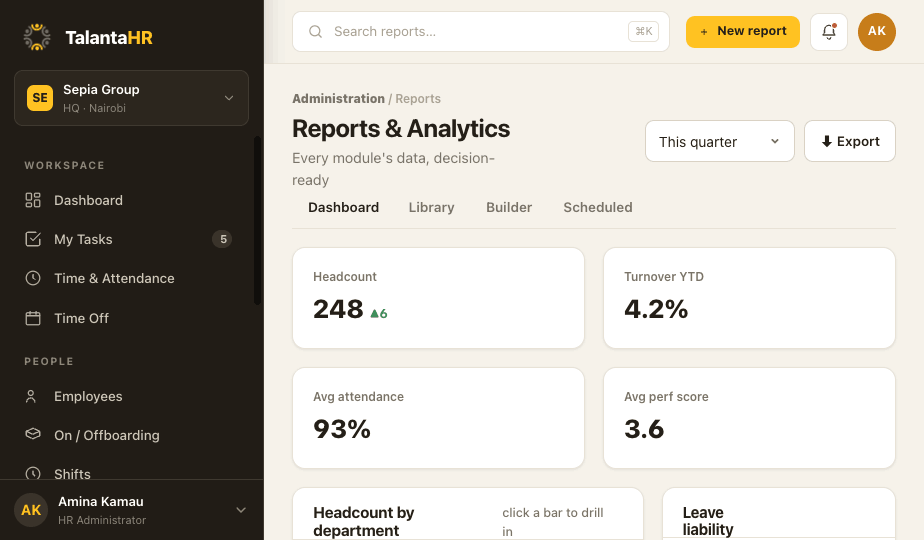Viewport: 924px width, 540px height.
Task: Click the headcount green up-arrow indicator
Action: (x=378, y=314)
